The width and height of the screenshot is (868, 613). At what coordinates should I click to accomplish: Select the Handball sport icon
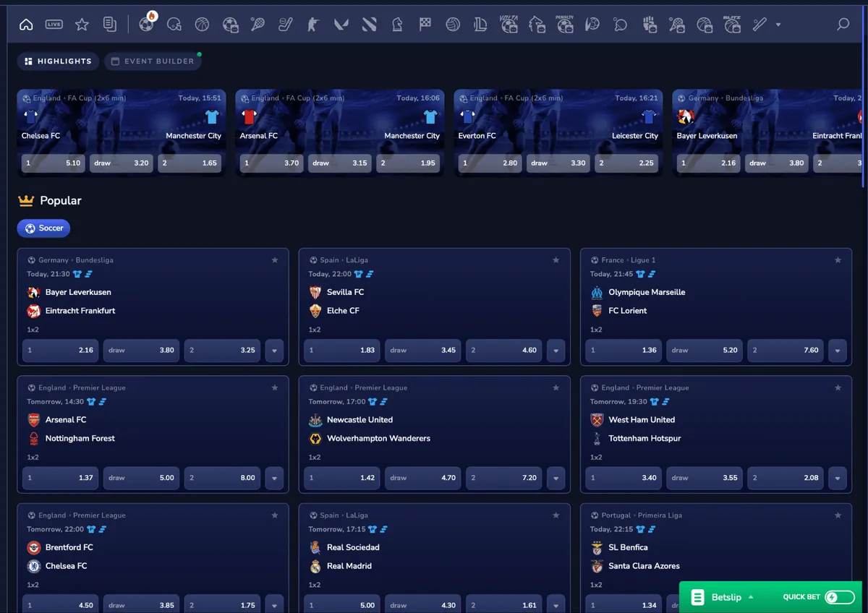tap(592, 25)
